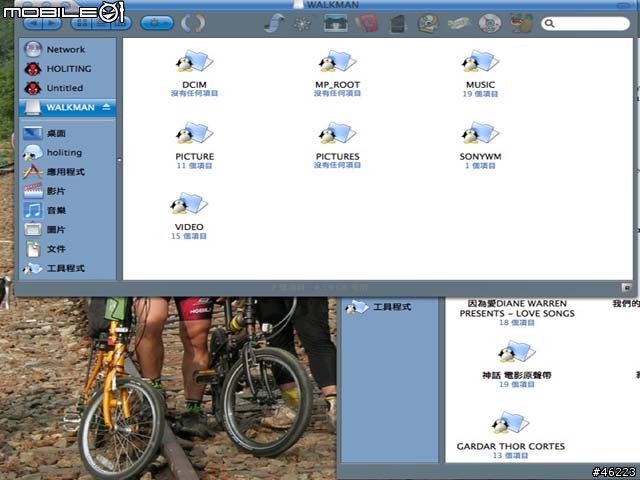Screen dimensions: 640x480
Task: Select the SONYWM folder
Action: point(480,144)
